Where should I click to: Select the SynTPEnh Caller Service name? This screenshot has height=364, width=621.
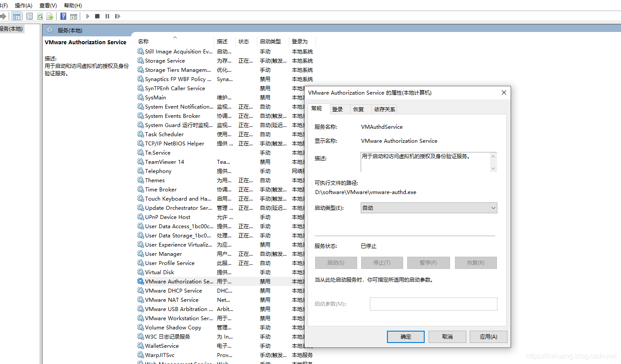click(175, 88)
